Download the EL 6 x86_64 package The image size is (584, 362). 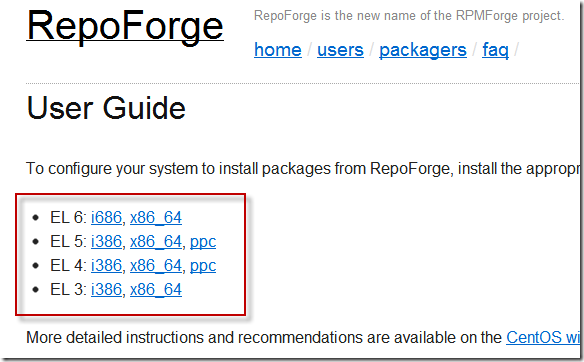156,217
